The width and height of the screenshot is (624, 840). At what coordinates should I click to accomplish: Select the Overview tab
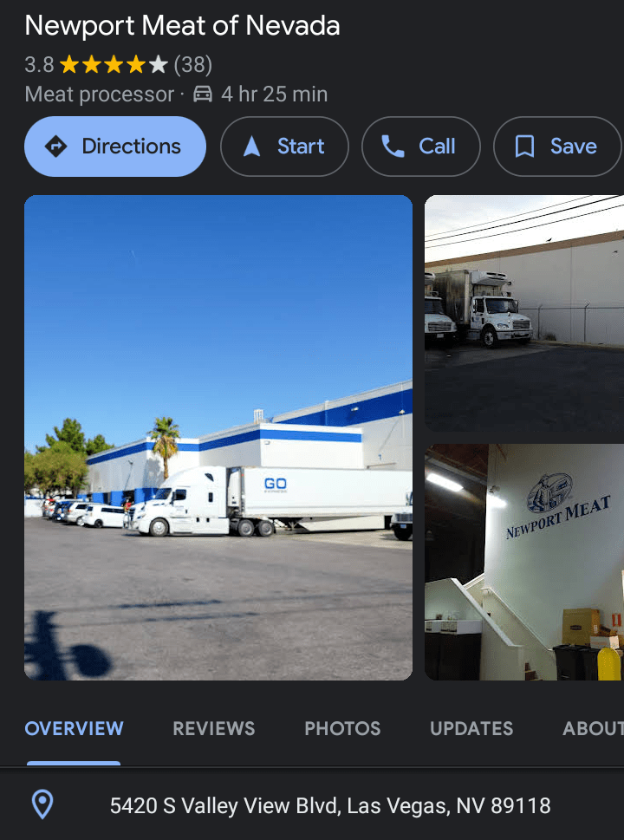74,728
